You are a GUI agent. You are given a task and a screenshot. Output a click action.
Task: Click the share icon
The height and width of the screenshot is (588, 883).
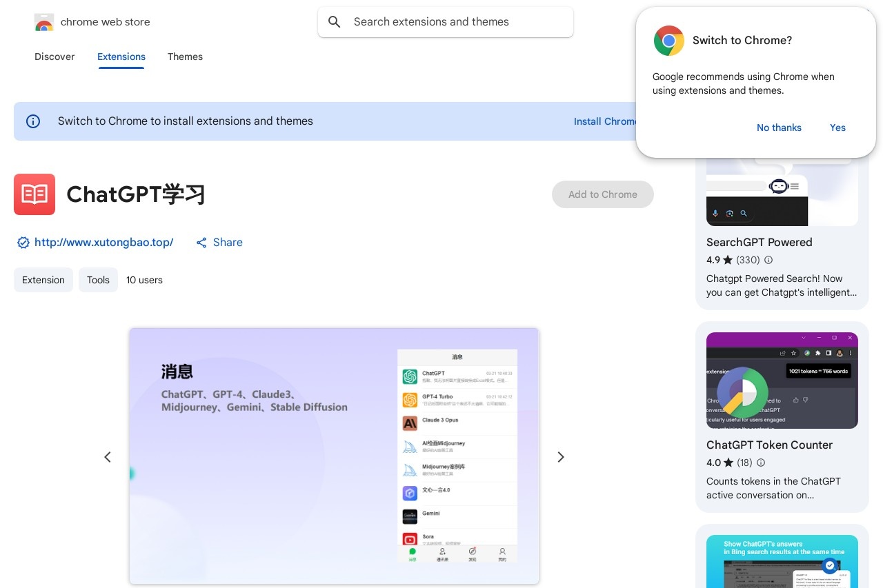pyautogui.click(x=201, y=243)
